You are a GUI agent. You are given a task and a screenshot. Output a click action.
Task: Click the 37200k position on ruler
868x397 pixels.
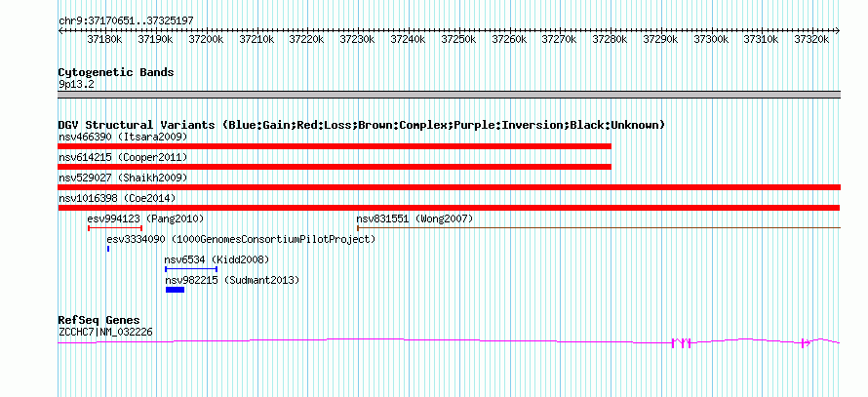point(206,39)
